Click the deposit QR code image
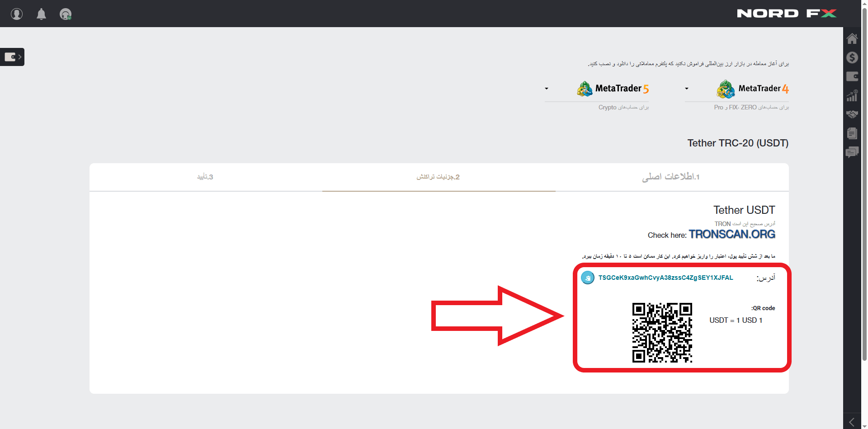Viewport: 868px width, 429px height. (x=662, y=333)
